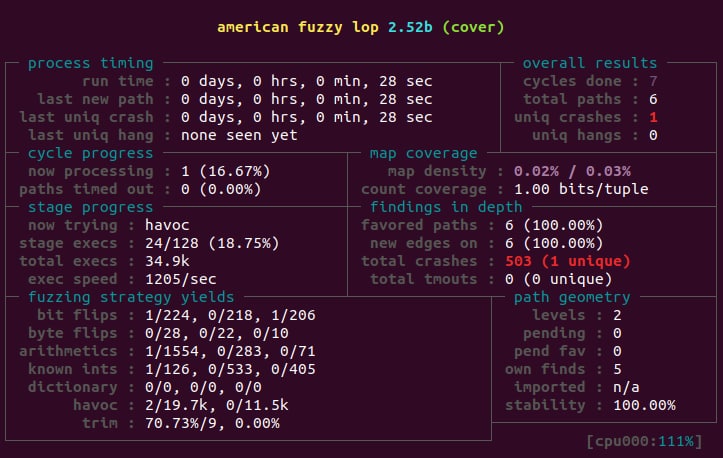Click the levels value '2'
The image size is (723, 458).
pos(617,315)
